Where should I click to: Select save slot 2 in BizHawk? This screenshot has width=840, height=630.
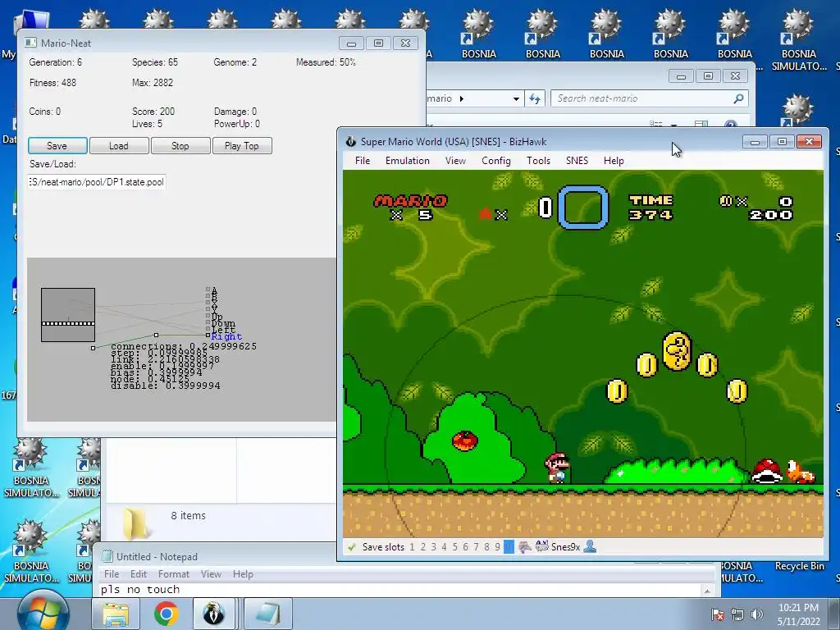[x=422, y=547]
